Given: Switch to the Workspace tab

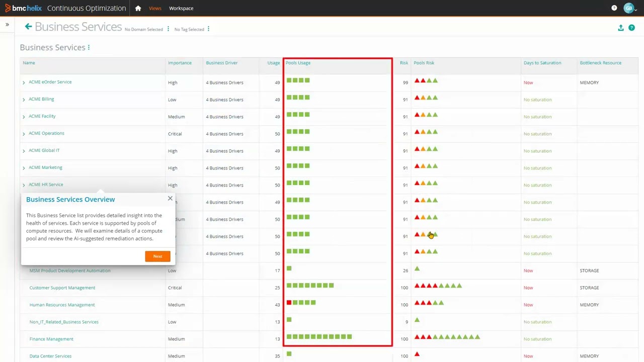Looking at the screenshot, I should click(x=181, y=8).
